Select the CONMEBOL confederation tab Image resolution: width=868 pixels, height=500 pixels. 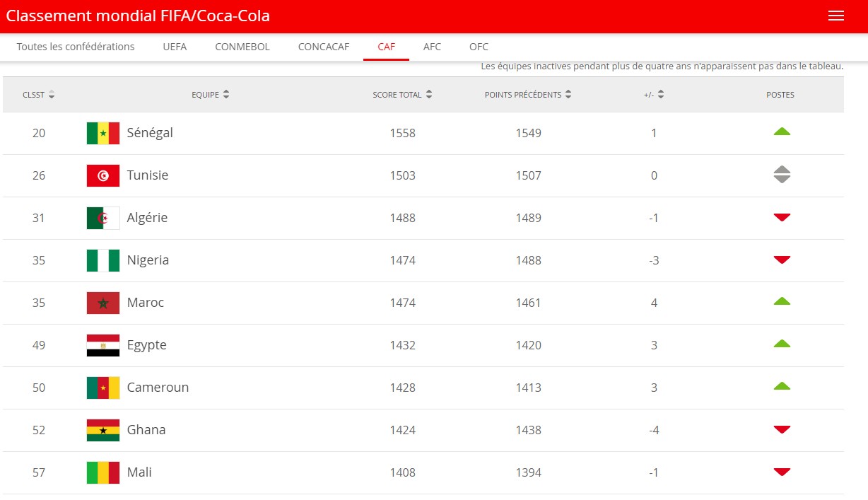[x=242, y=47]
